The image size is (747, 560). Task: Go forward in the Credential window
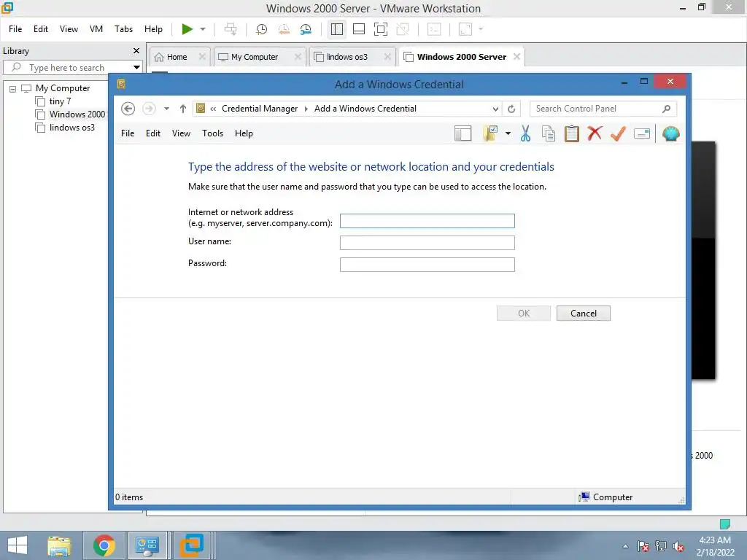(x=149, y=109)
